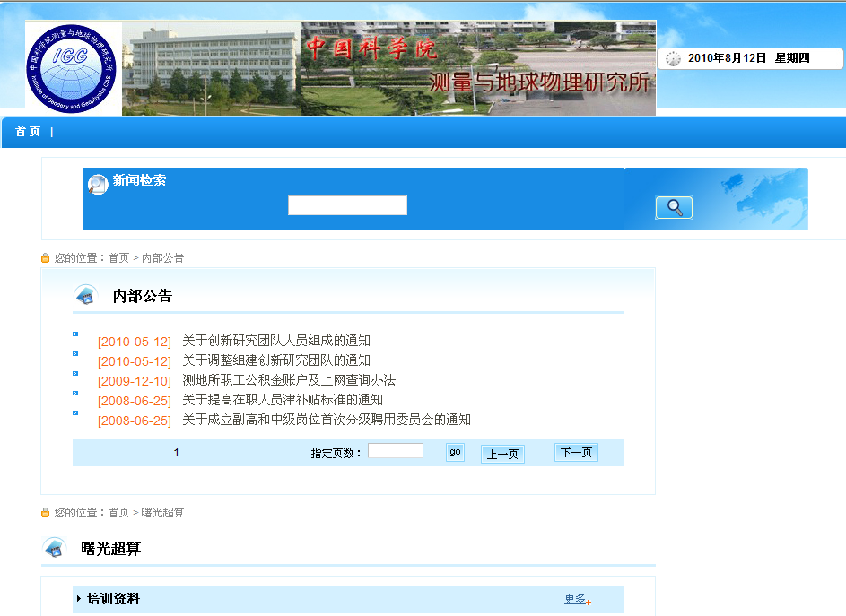The width and height of the screenshot is (846, 616).
Task: Click 曙光超算 in the breadcrumb trail
Action: (162, 512)
